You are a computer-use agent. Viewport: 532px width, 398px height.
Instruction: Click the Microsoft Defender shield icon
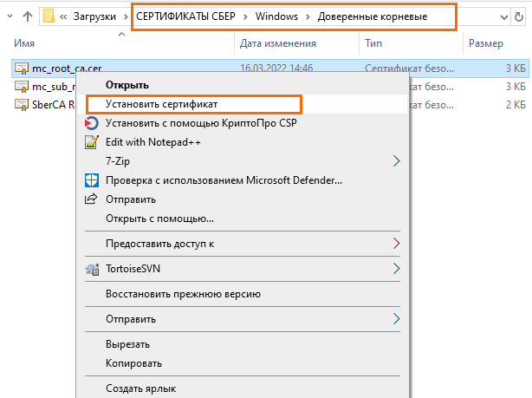92,180
